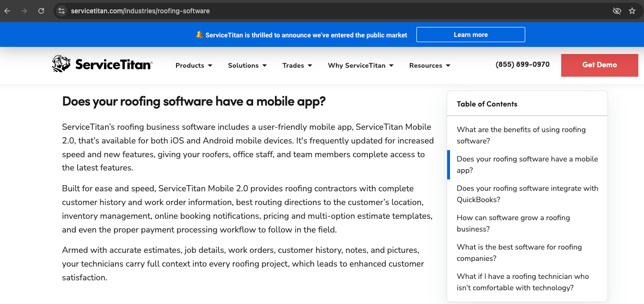Call the (855) 899-0970 phone link

click(x=523, y=64)
